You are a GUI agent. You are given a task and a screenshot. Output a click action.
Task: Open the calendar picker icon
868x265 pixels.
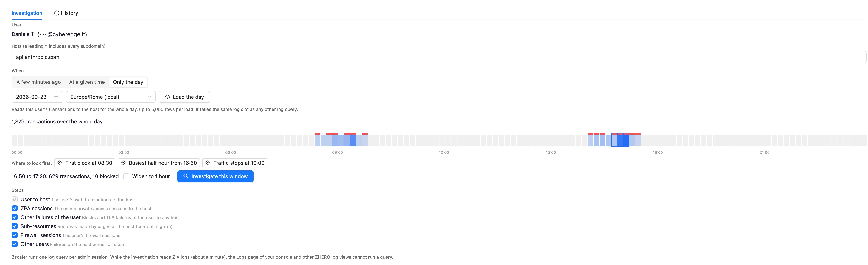click(x=56, y=97)
